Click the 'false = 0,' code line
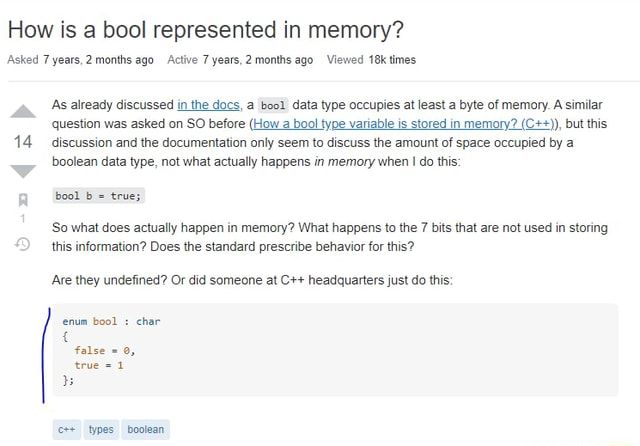Viewport: 640px width, 446px height. click(x=104, y=351)
